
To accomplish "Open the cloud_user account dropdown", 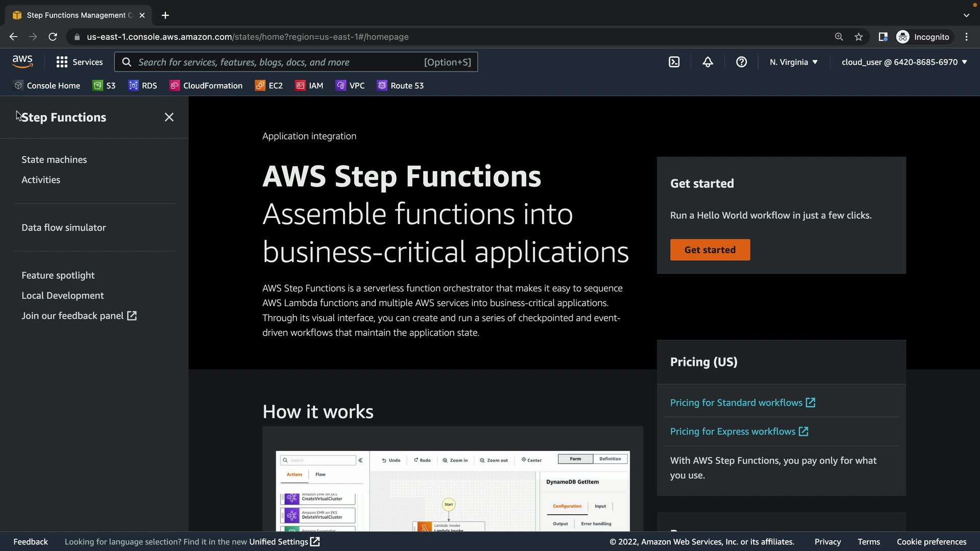I will [904, 62].
